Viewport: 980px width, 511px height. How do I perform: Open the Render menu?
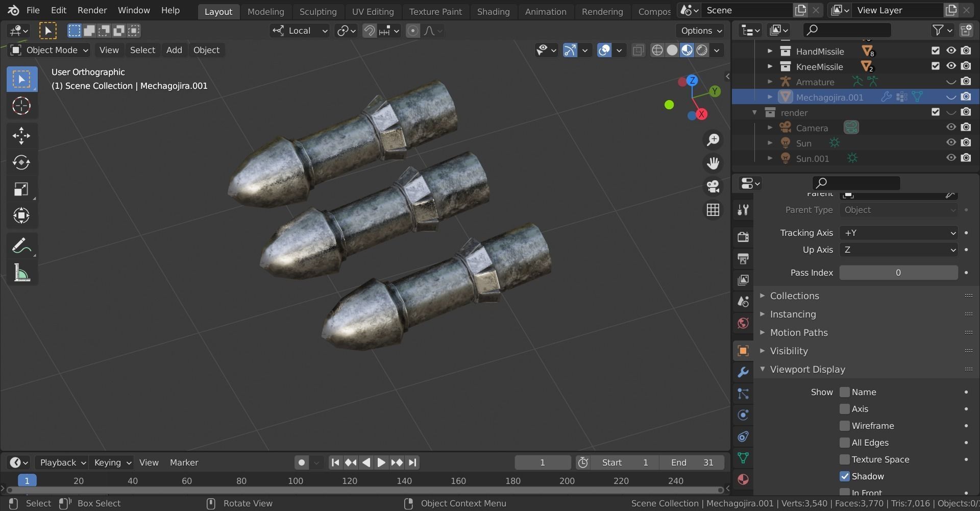click(92, 10)
